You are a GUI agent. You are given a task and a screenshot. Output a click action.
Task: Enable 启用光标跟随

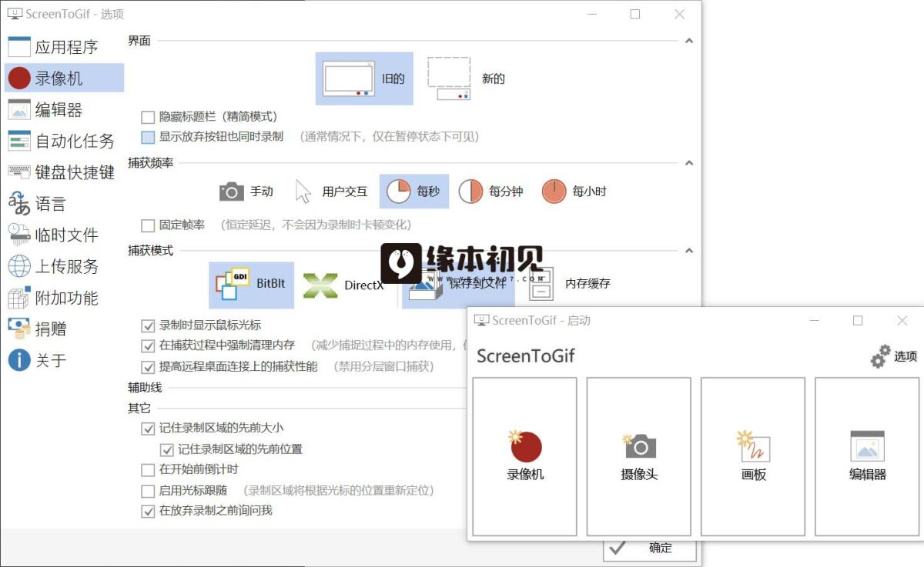tap(148, 491)
